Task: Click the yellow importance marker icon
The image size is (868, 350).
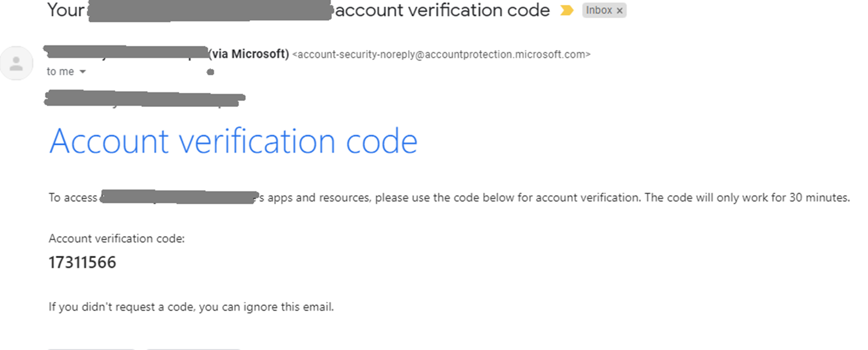Action: click(x=567, y=10)
